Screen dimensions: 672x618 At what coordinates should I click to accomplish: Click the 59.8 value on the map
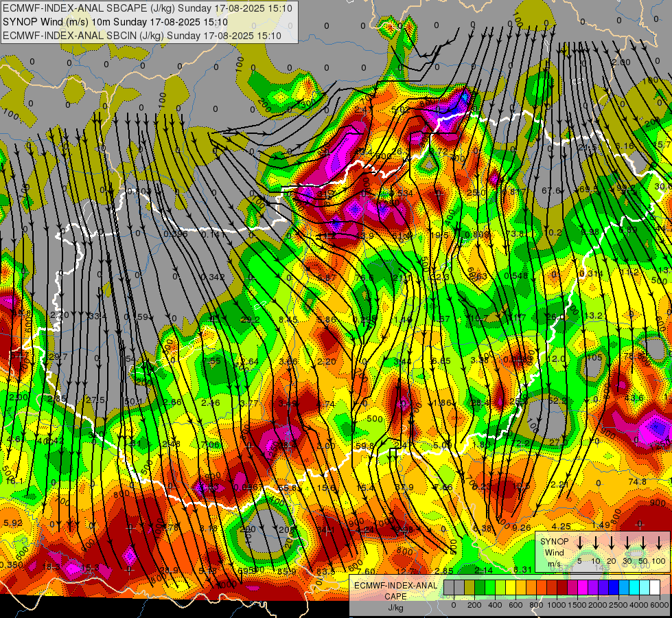coord(364,446)
